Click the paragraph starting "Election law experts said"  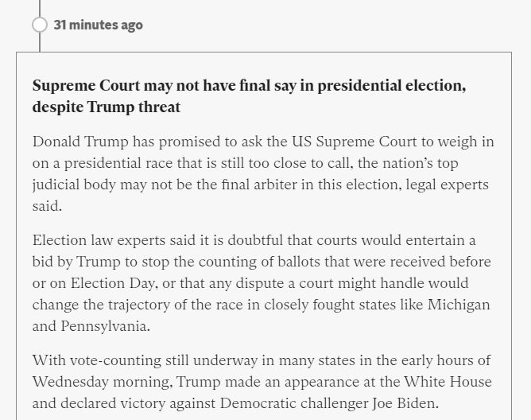[262, 282]
